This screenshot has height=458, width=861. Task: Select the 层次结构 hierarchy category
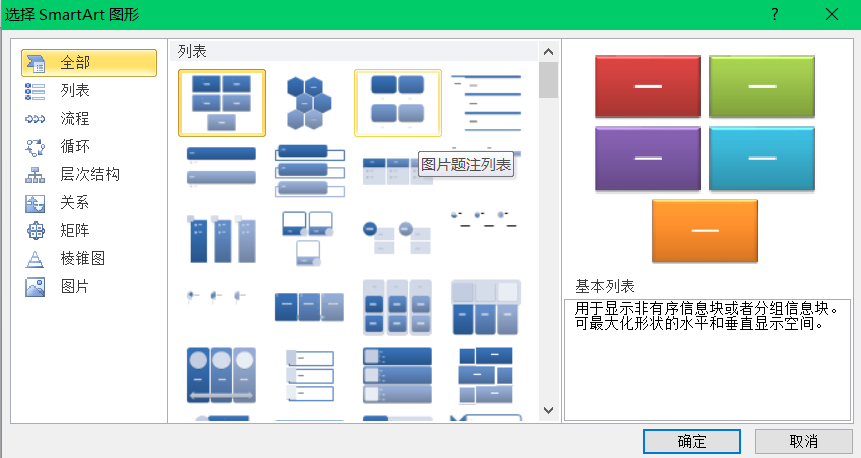click(x=89, y=175)
